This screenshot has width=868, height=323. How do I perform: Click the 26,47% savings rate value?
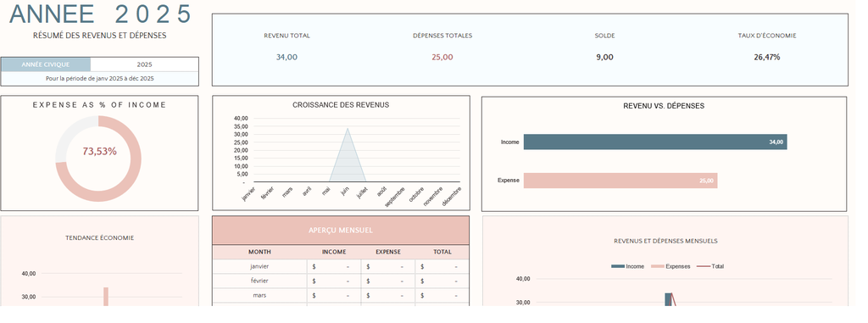tap(766, 57)
